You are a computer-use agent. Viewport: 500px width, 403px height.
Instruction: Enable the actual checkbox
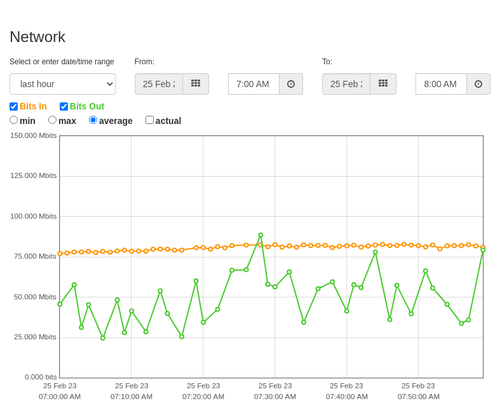149,120
